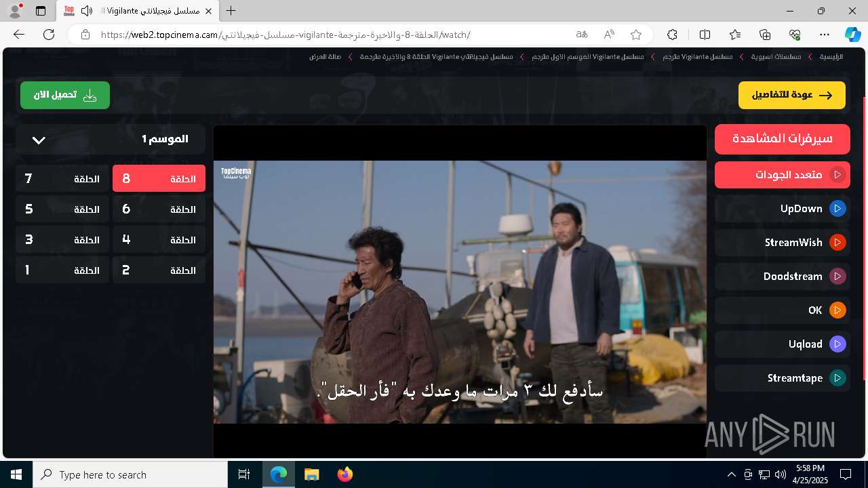The image size is (868, 488).
Task: Open browser extensions icon
Action: click(x=672, y=35)
